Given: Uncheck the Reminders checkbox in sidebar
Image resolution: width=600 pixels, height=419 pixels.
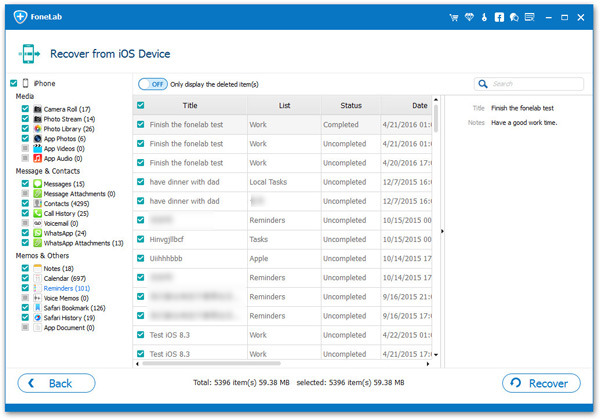Looking at the screenshot, I should (25, 288).
